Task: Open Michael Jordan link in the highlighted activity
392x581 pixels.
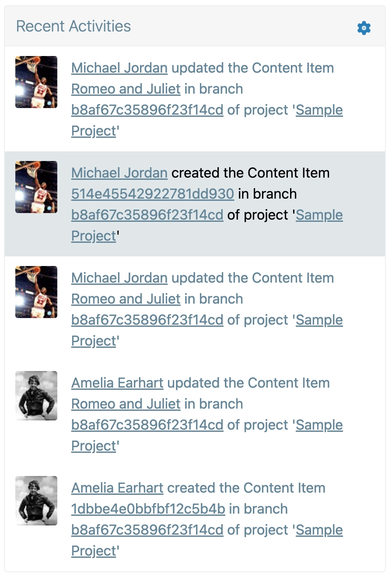Action: (x=119, y=173)
